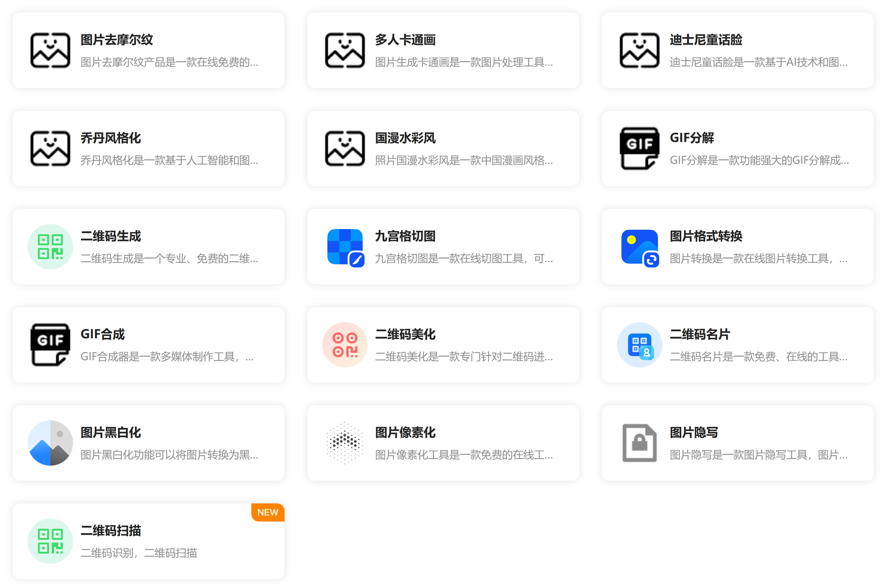Click the 图片隐写 locked document icon
Viewport: 888px width, 588px height.
pos(639,443)
